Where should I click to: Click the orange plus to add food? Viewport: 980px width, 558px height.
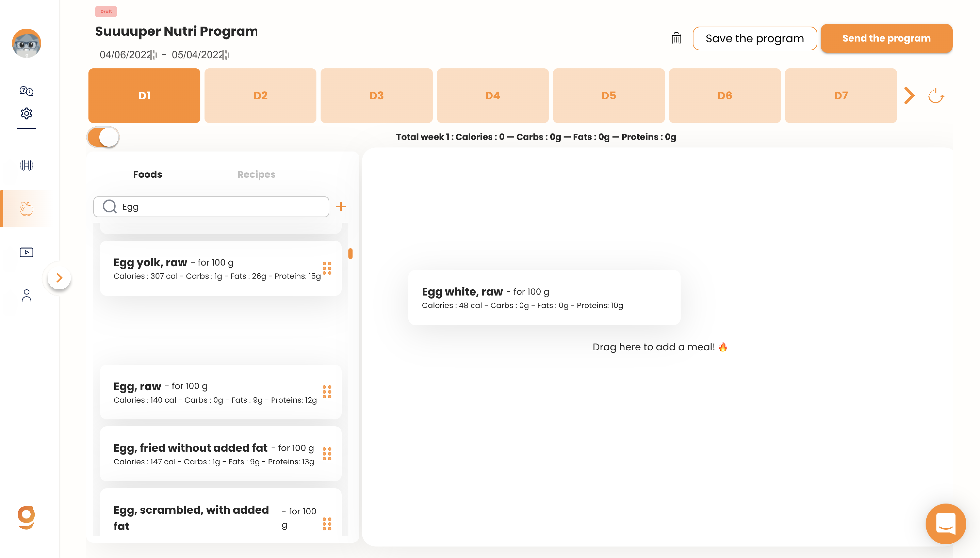tap(341, 207)
